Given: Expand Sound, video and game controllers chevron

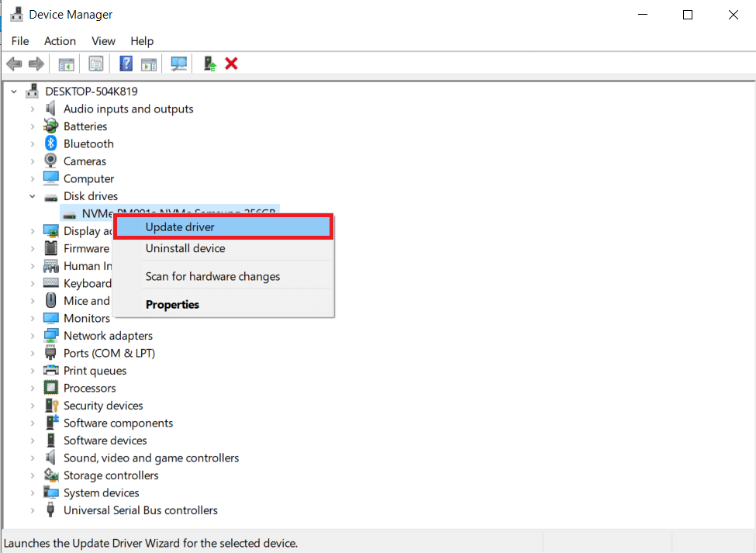Looking at the screenshot, I should (x=33, y=458).
